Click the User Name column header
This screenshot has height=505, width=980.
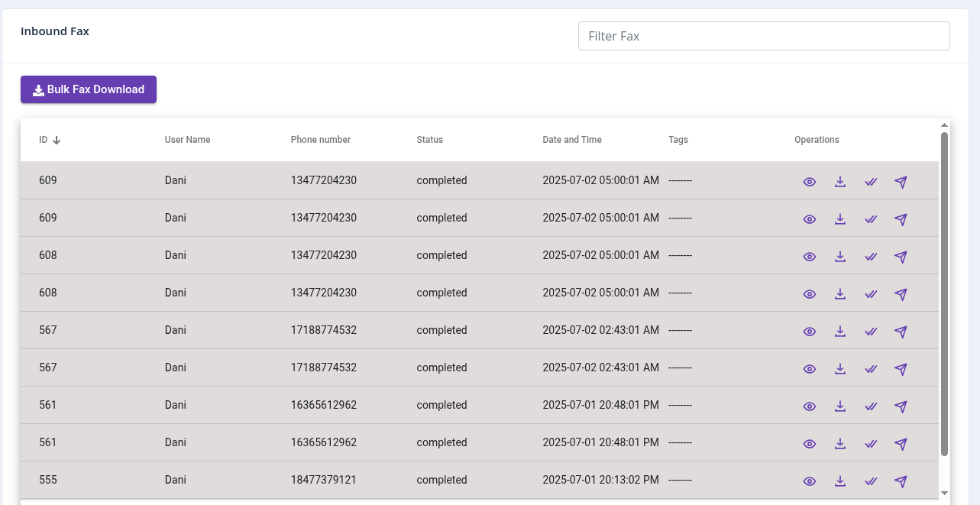tap(187, 140)
